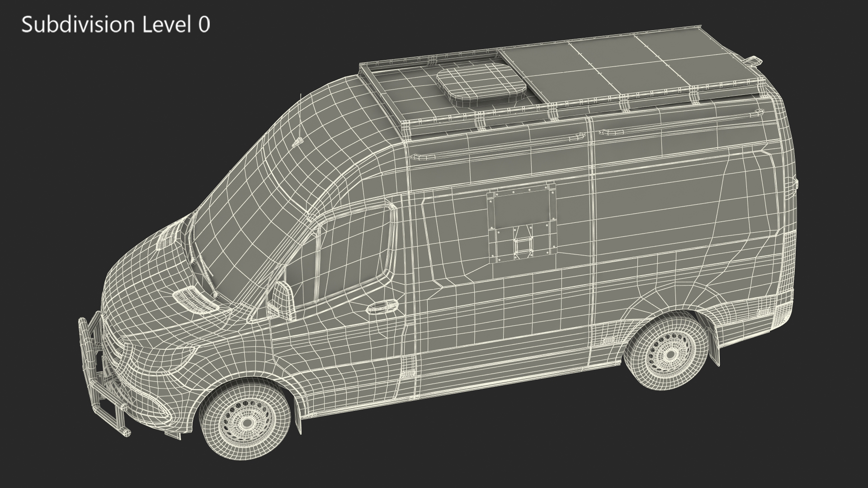Select the left headlight on hood
Image resolution: width=868 pixels, height=488 pixels.
coord(195,300)
